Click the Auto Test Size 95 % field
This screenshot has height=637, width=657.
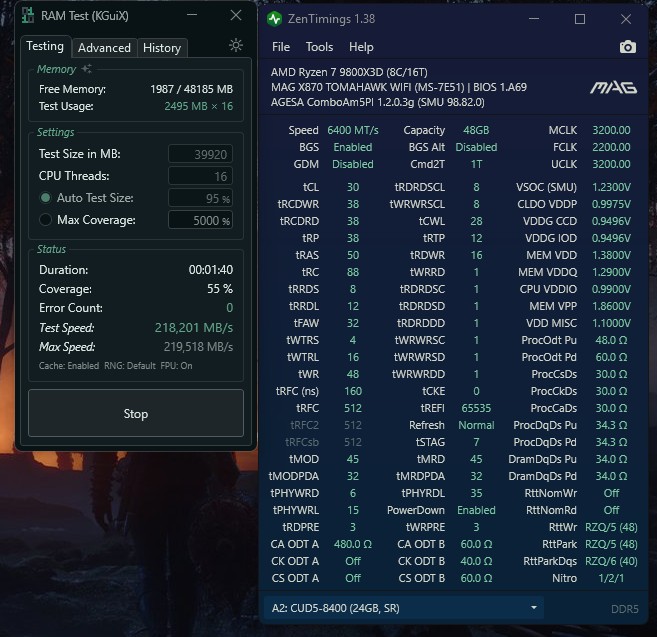click(x=201, y=198)
